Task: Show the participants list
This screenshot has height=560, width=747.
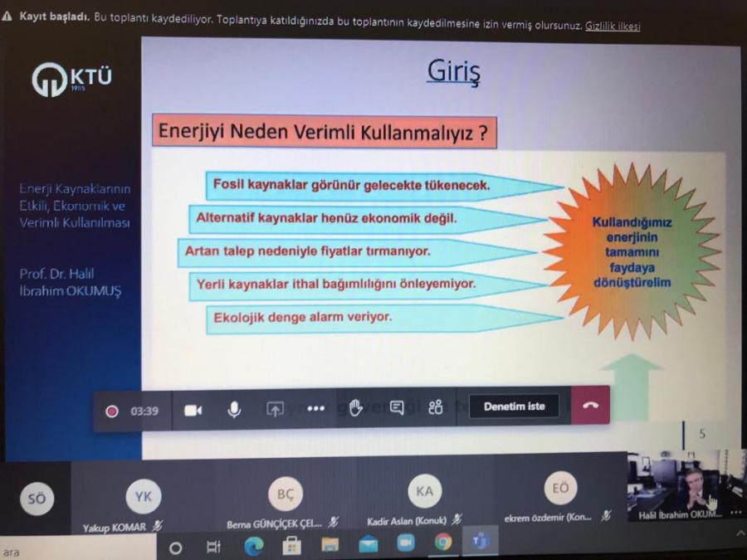Action: point(436,407)
